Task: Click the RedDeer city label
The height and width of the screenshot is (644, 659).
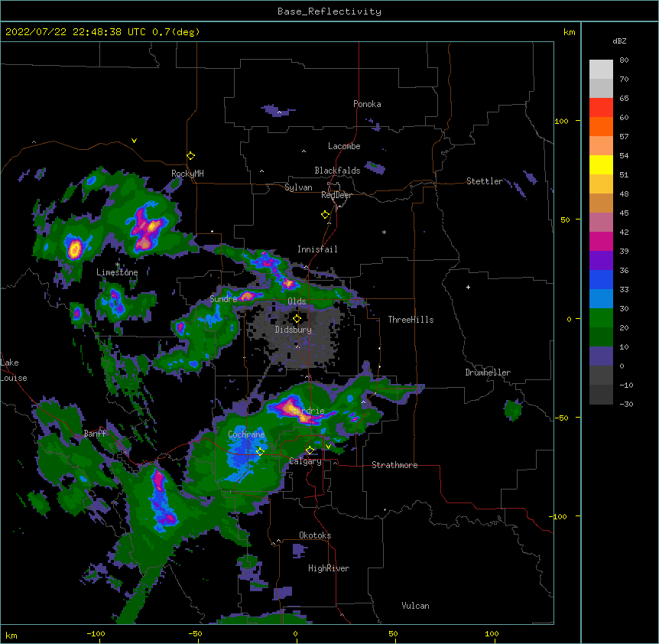Action: pyautogui.click(x=336, y=195)
